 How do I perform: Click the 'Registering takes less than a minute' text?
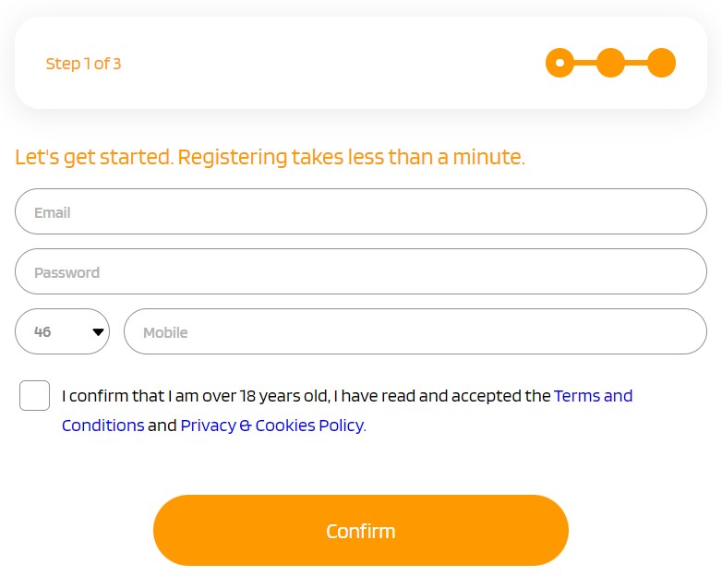pyautogui.click(x=351, y=157)
